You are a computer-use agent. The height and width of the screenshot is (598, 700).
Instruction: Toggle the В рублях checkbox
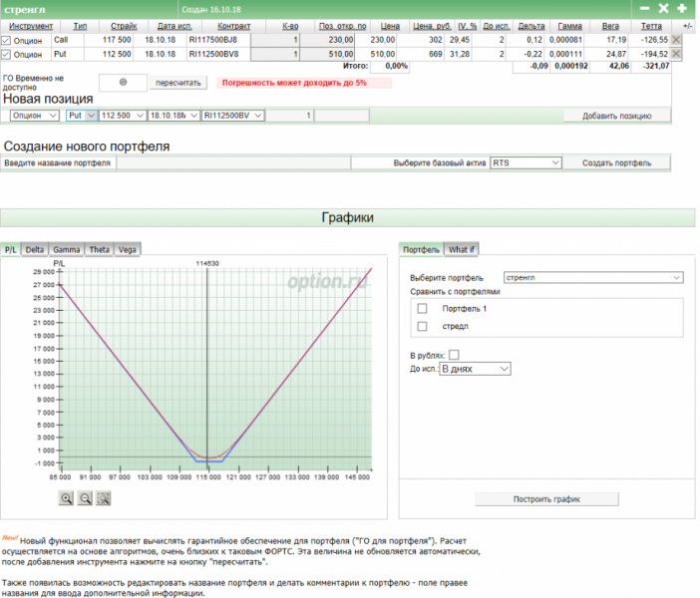[454, 355]
